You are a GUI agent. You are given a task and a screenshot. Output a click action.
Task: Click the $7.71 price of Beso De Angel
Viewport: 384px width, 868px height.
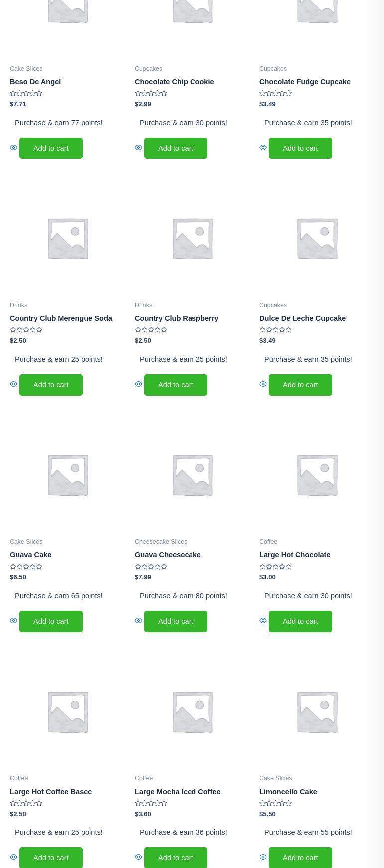point(18,104)
